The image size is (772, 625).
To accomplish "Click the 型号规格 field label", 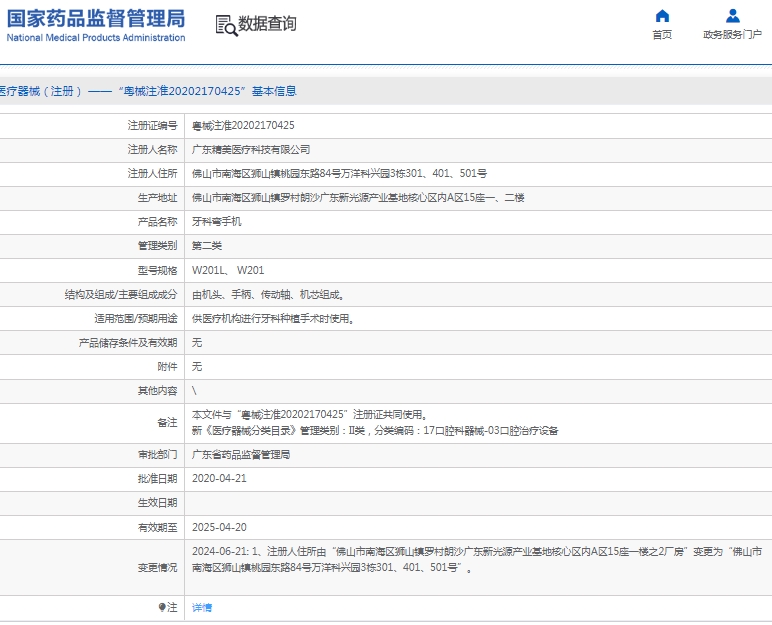I will pyautogui.click(x=158, y=270).
